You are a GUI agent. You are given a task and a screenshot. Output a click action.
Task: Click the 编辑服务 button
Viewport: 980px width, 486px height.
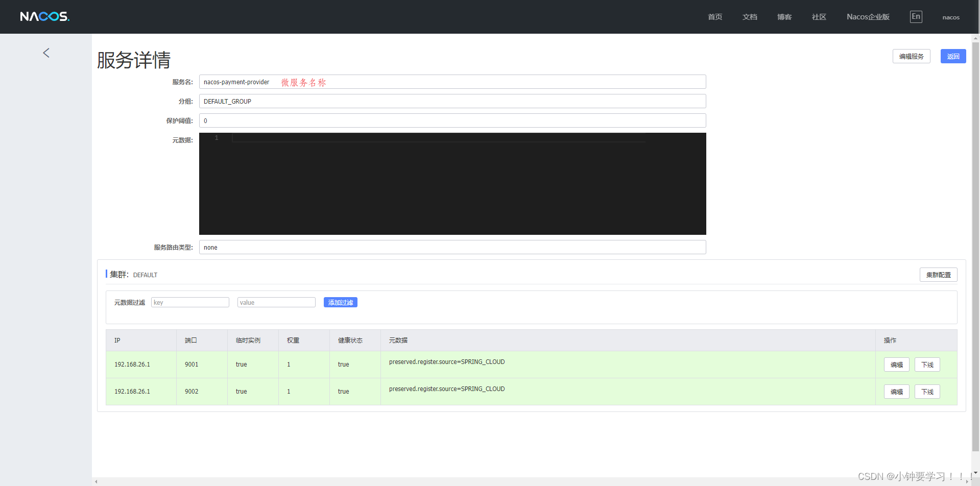tap(912, 56)
